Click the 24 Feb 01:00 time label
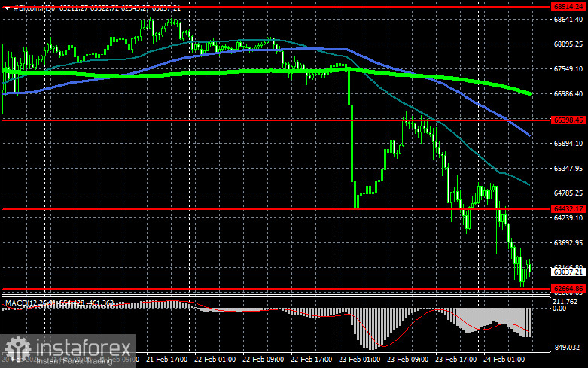This screenshot has height=368, width=588. point(504,360)
